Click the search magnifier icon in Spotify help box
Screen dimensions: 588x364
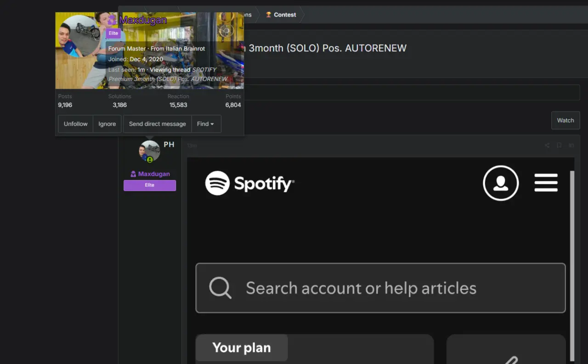coord(220,288)
